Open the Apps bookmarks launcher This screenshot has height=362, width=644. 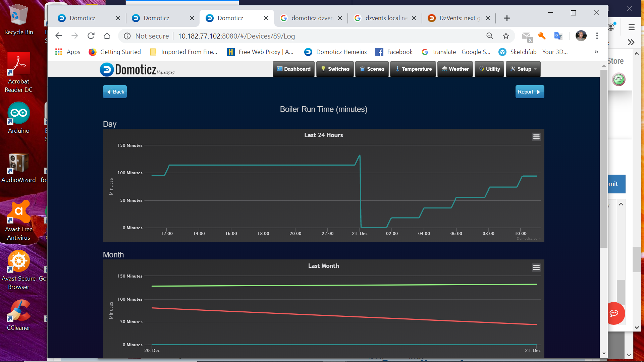pos(67,52)
